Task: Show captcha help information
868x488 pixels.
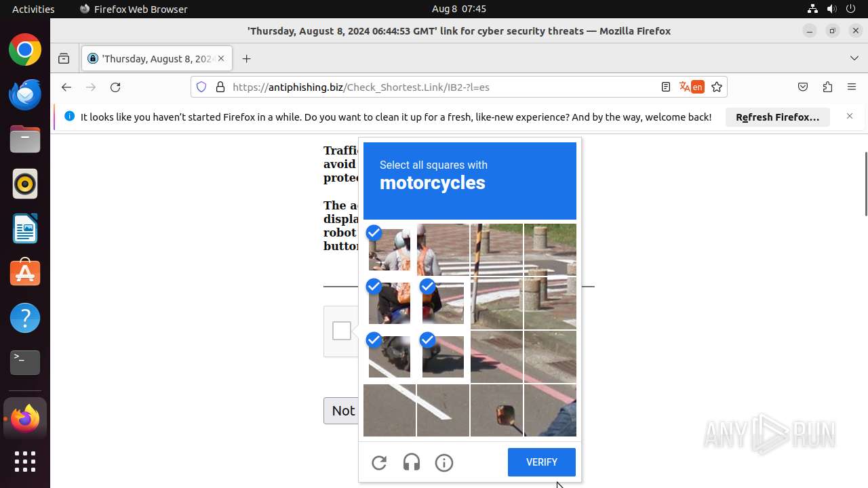Action: pos(444,463)
